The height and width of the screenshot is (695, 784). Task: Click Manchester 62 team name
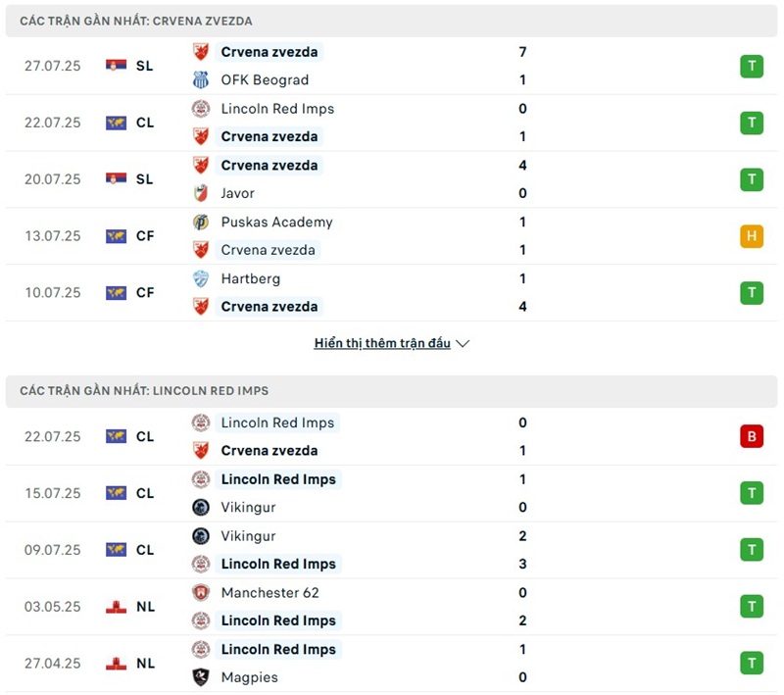point(269,593)
